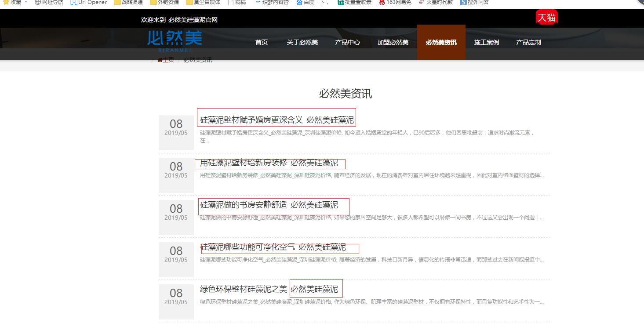The image size is (644, 334).
Task: Open article 用硅藻泥壁材给新房装修
Action: (269, 163)
